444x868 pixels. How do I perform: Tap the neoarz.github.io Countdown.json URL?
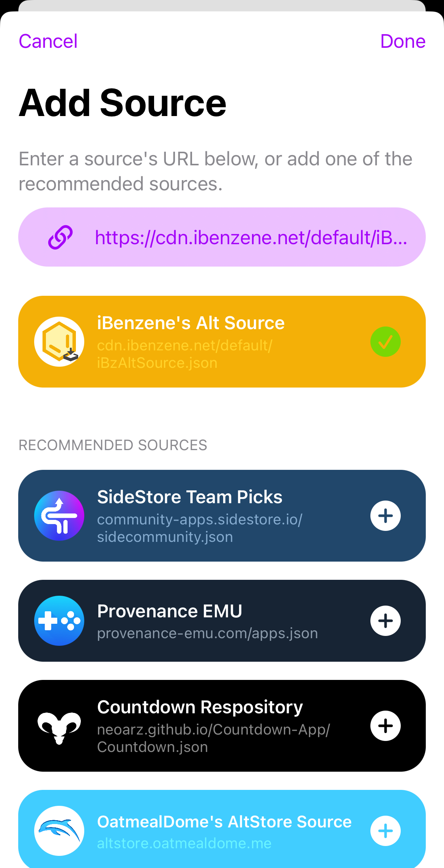click(x=213, y=738)
